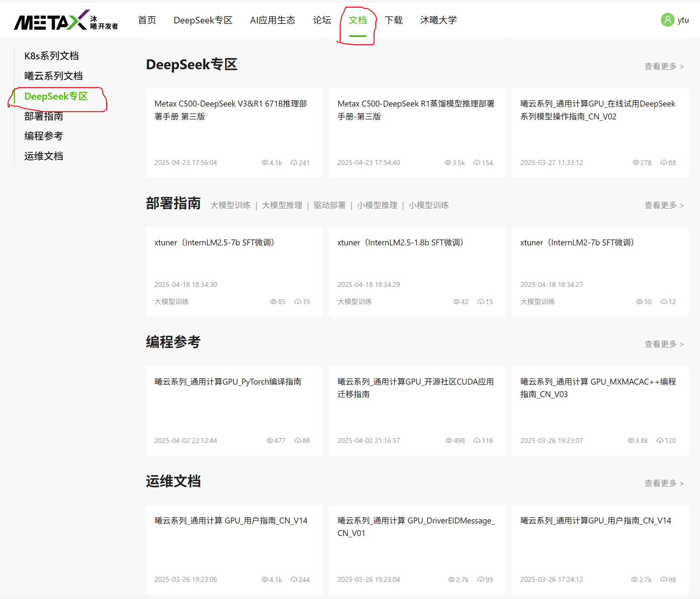This screenshot has height=599, width=700.
Task: Click the eye icon on PyTorch编译指南 card
Action: pyautogui.click(x=270, y=440)
